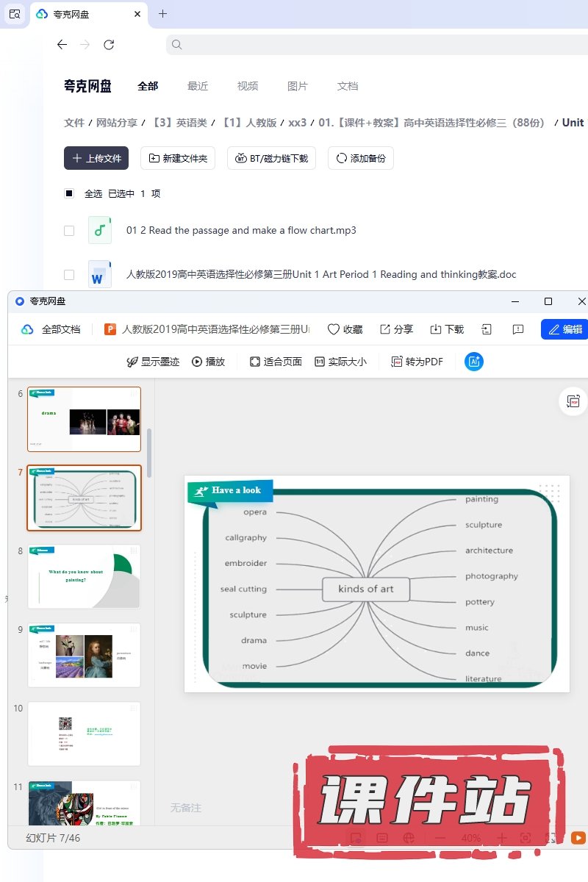Image resolution: width=588 pixels, height=882 pixels.
Task: Click the slide panel vertical scrollbar
Action: point(150,452)
